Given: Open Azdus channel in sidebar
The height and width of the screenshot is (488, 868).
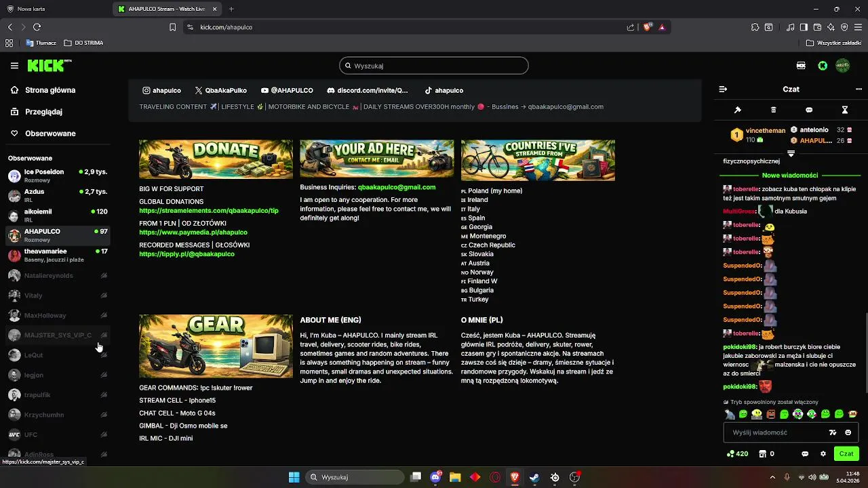Looking at the screenshot, I should (58, 195).
